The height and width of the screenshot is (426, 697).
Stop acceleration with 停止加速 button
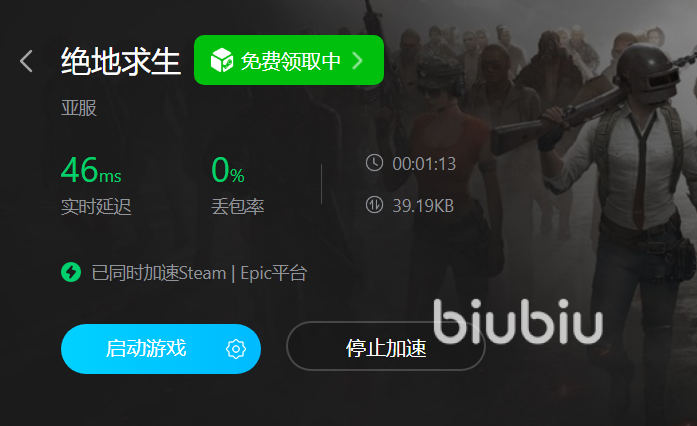(386, 346)
